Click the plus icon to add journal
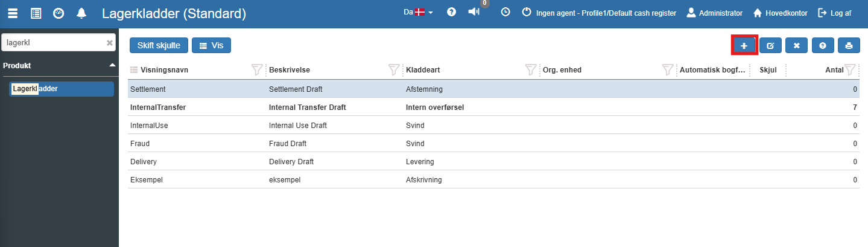The image size is (868, 247). 744,45
